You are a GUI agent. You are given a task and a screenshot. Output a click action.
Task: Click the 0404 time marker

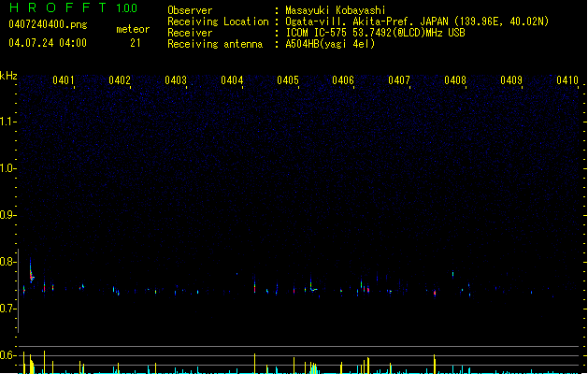click(232, 80)
